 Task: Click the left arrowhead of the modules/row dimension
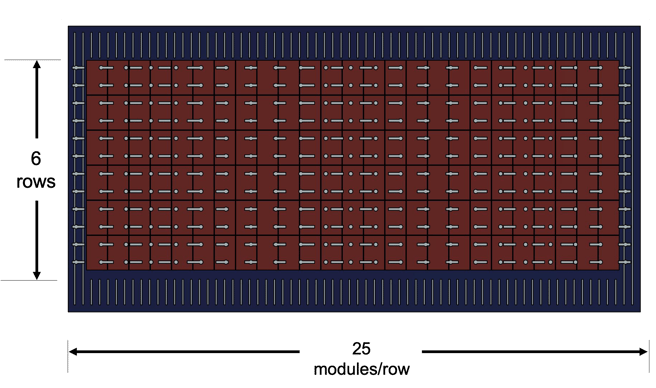[x=73, y=352]
